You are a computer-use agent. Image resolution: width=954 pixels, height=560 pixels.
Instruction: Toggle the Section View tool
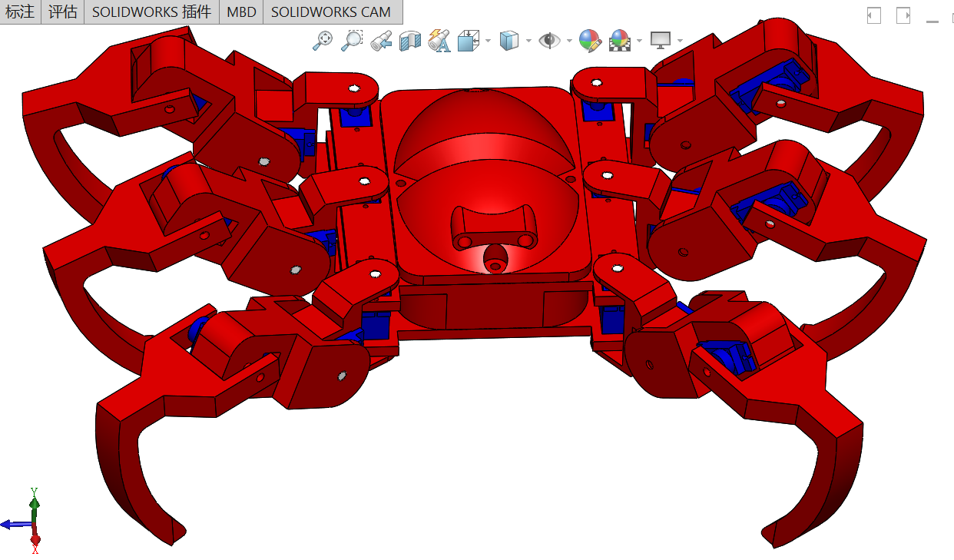[410, 40]
